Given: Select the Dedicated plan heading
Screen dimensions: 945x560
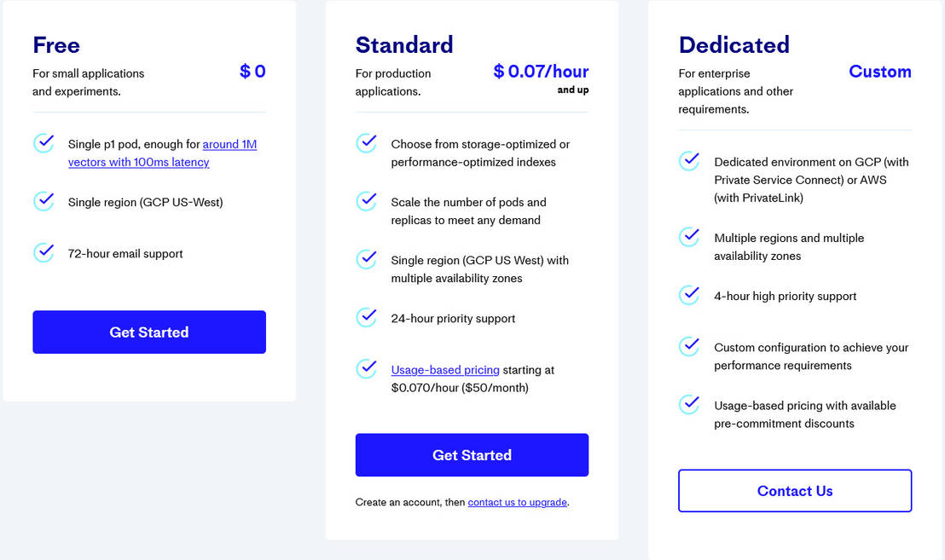Looking at the screenshot, I should [733, 44].
